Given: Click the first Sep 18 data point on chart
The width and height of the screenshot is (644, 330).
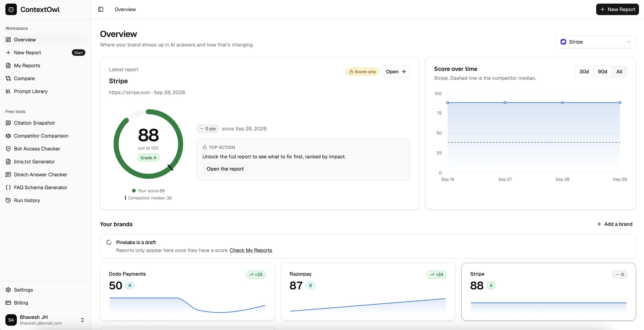Looking at the screenshot, I should pyautogui.click(x=448, y=103).
